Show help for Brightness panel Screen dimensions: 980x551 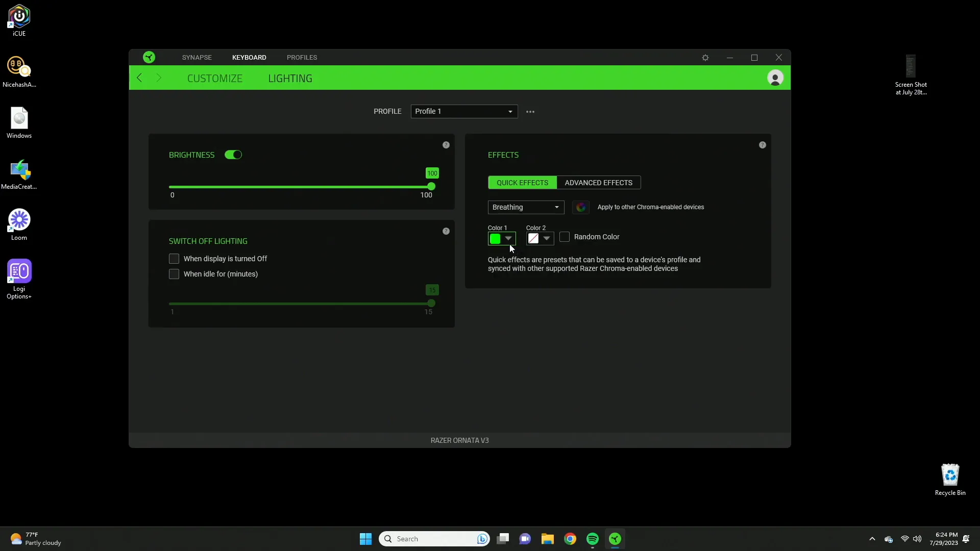point(446,145)
